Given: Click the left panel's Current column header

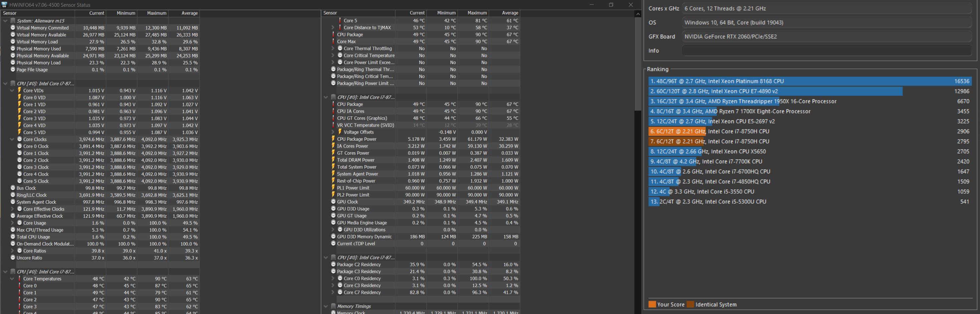Looking at the screenshot, I should 90,13.
